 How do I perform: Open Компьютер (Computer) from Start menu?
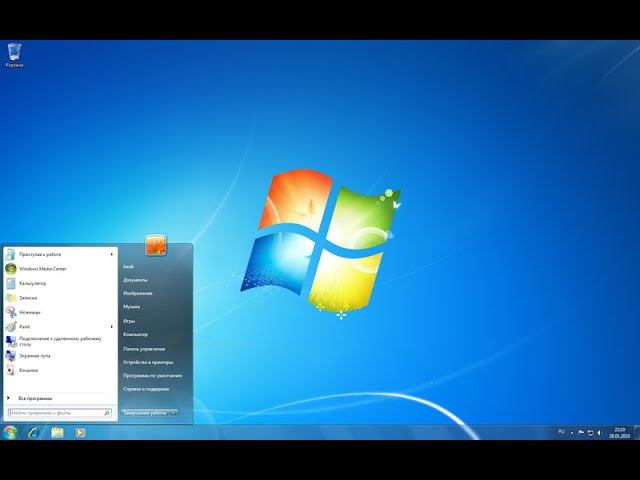pyautogui.click(x=136, y=334)
